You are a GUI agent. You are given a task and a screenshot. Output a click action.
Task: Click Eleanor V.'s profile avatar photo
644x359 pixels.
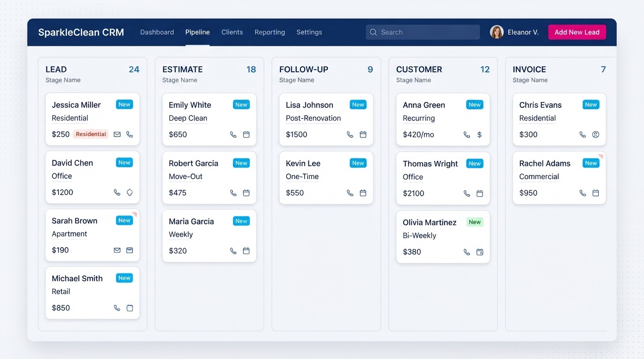coord(497,32)
